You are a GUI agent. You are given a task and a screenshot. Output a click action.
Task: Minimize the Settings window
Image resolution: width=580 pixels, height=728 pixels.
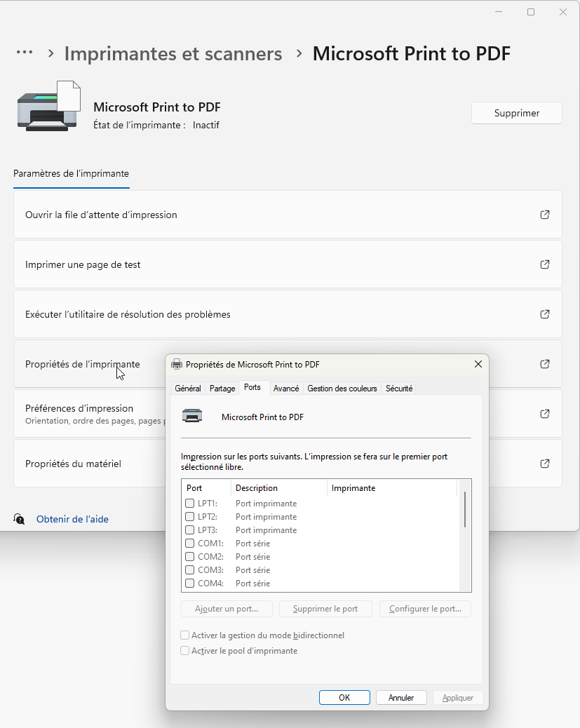(x=499, y=12)
